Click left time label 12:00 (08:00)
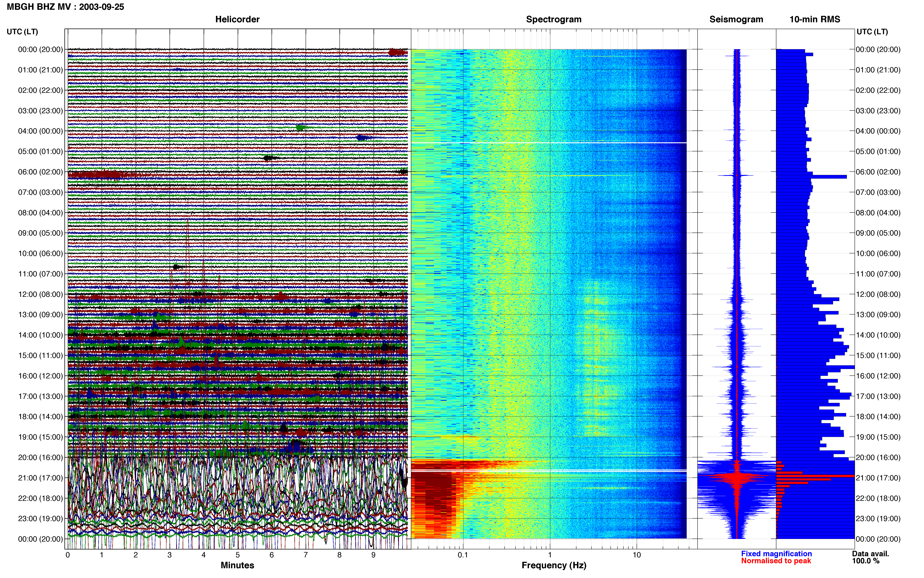Image resolution: width=924 pixels, height=578 pixels. (41, 294)
